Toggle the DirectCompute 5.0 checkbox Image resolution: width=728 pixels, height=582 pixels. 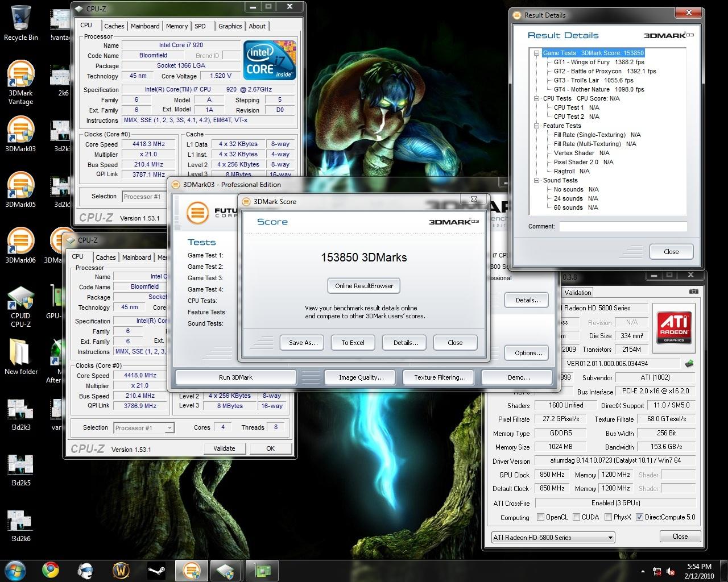click(639, 517)
